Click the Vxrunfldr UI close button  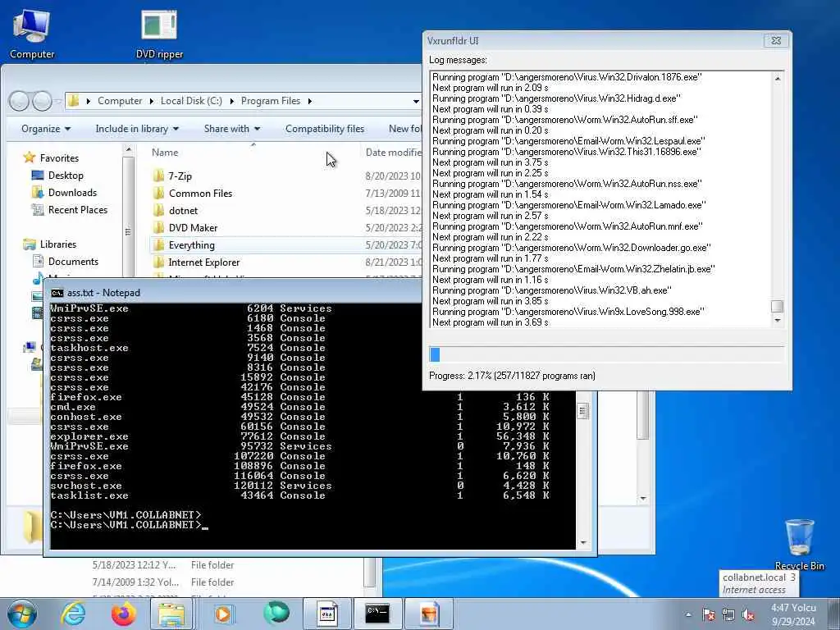click(776, 40)
